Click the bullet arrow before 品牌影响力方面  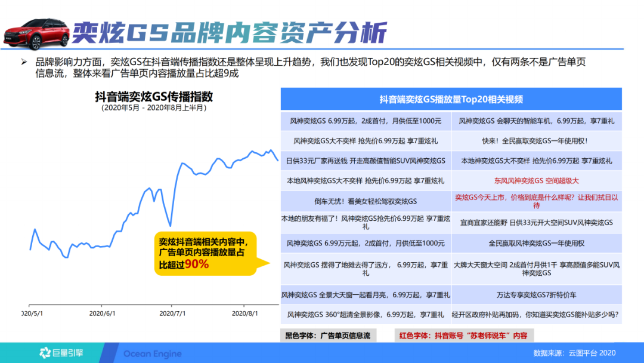click(x=24, y=62)
